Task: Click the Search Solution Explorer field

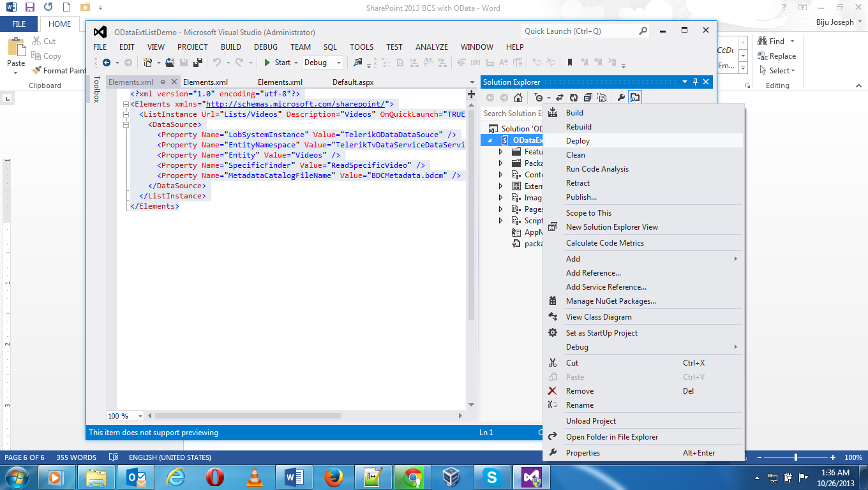Action: point(512,114)
